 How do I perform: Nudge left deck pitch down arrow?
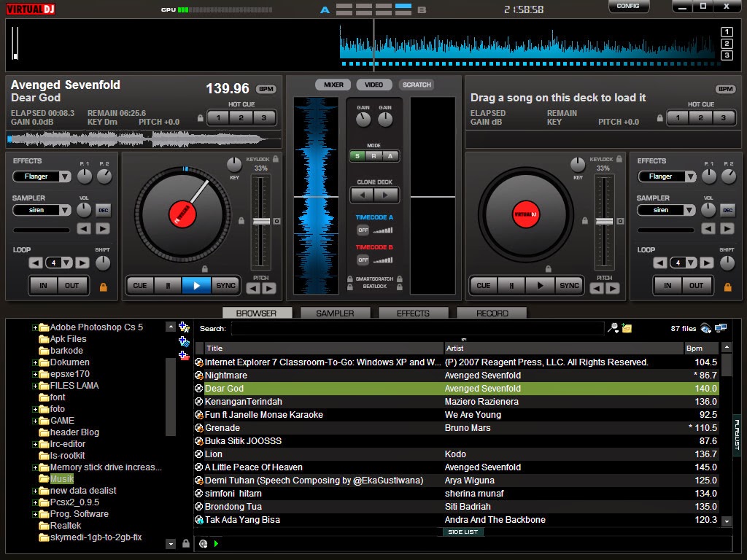[x=253, y=288]
